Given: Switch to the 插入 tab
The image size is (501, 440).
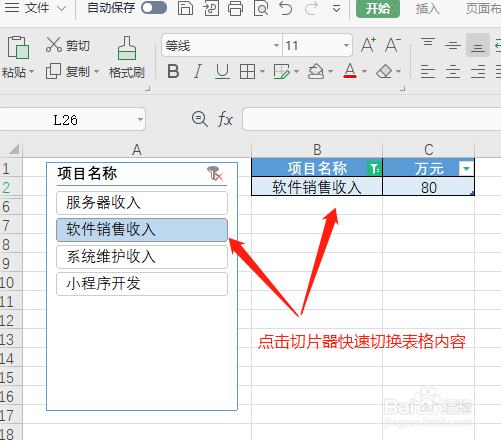Looking at the screenshot, I should pos(428,8).
